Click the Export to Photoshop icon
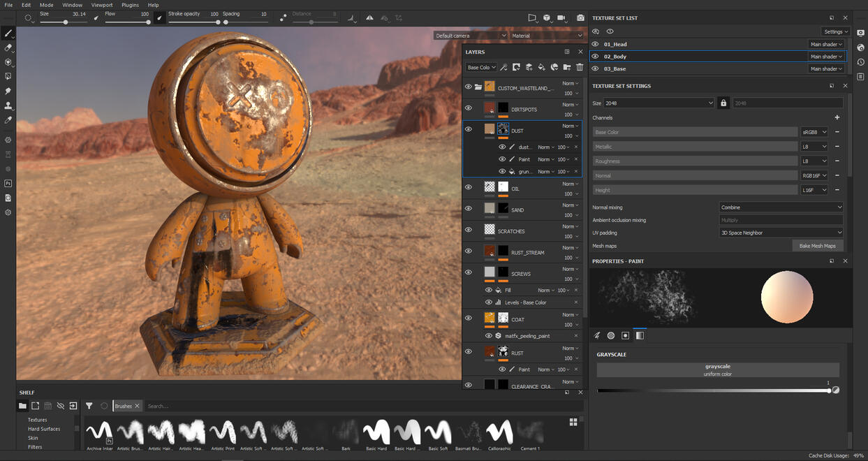Screen dimensions: 868x461 tap(8, 183)
